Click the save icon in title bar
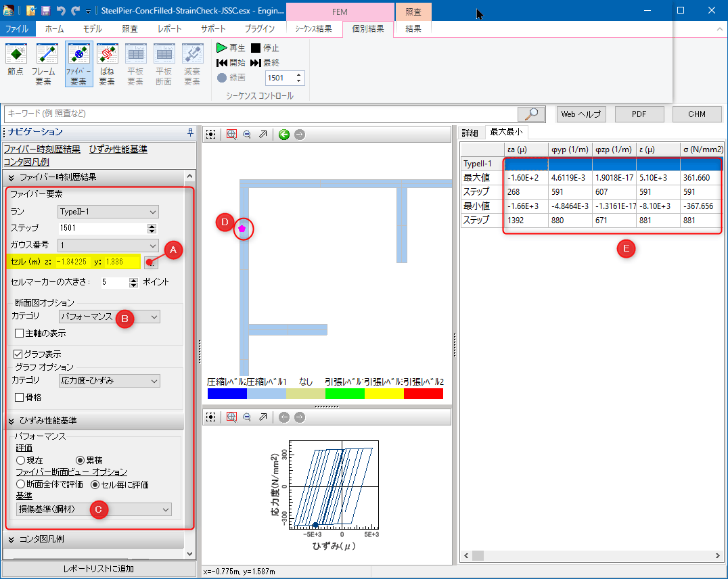 [45, 10]
